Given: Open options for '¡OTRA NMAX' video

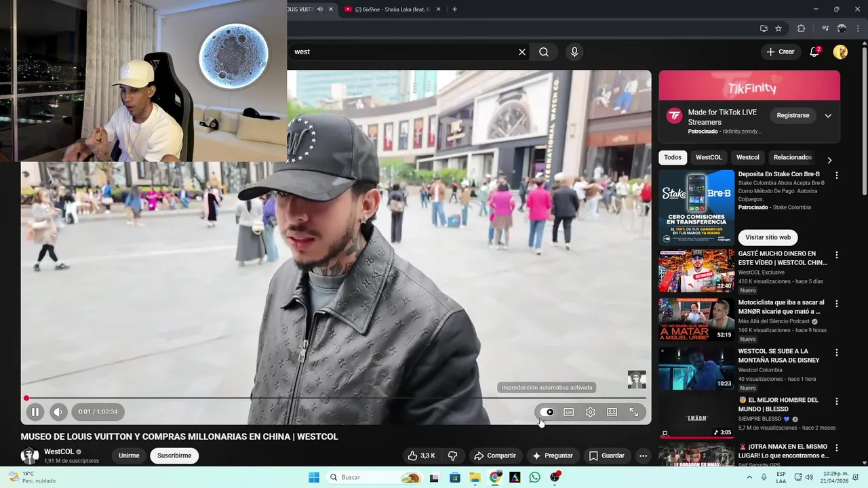Looking at the screenshot, I should tap(837, 449).
